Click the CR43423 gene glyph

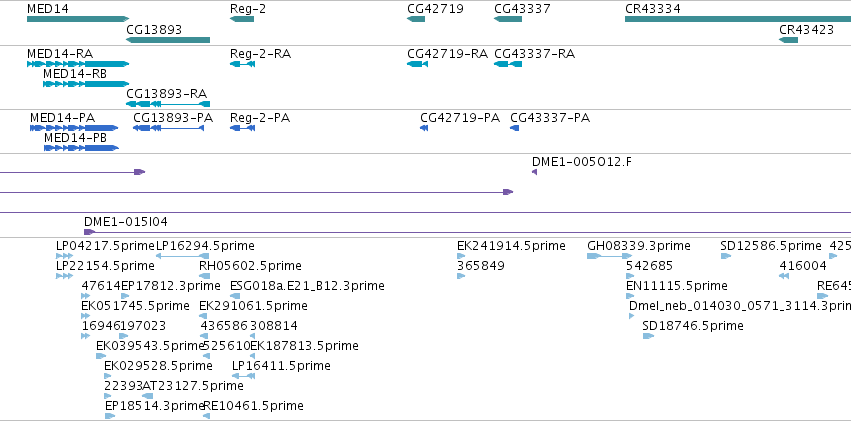coord(789,40)
